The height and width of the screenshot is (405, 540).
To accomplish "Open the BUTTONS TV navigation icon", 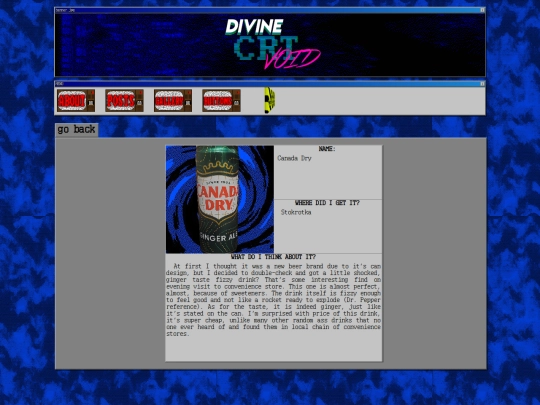I will [221, 101].
